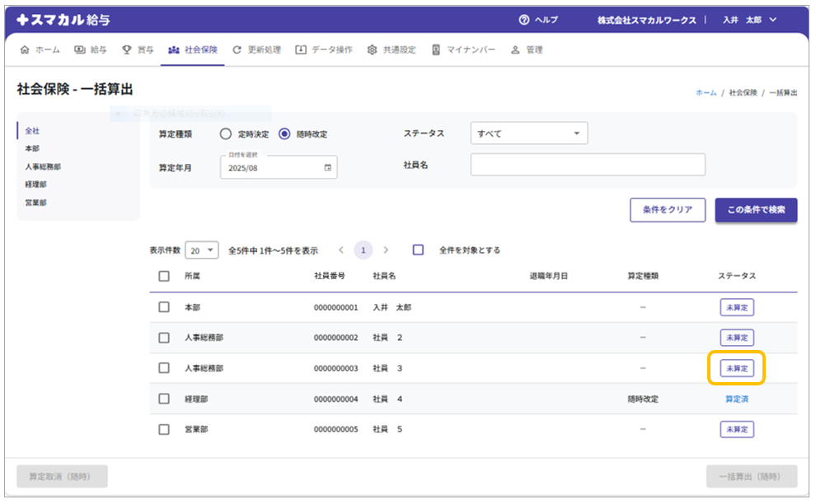The height and width of the screenshot is (504, 816).
Task: Open calendar icon in date field
Action: (x=328, y=167)
